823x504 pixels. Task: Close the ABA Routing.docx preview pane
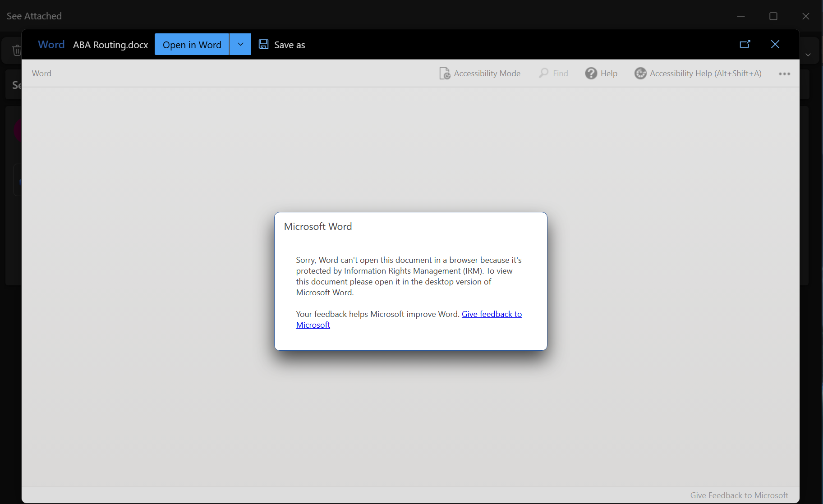(x=775, y=44)
